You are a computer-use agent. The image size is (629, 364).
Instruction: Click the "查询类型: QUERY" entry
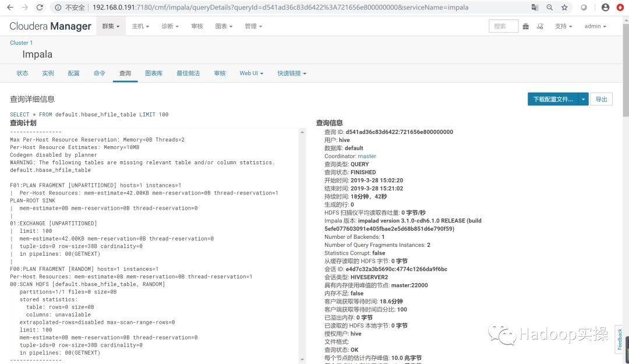pyautogui.click(x=347, y=164)
